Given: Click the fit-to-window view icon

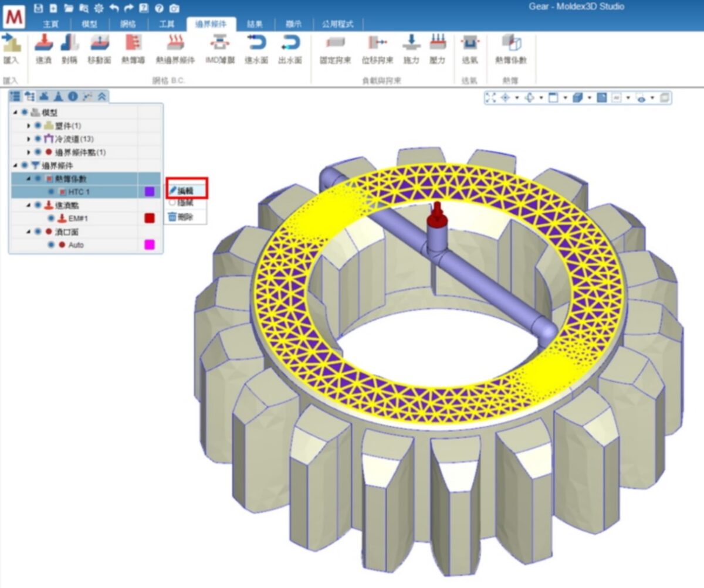Looking at the screenshot, I should (491, 98).
